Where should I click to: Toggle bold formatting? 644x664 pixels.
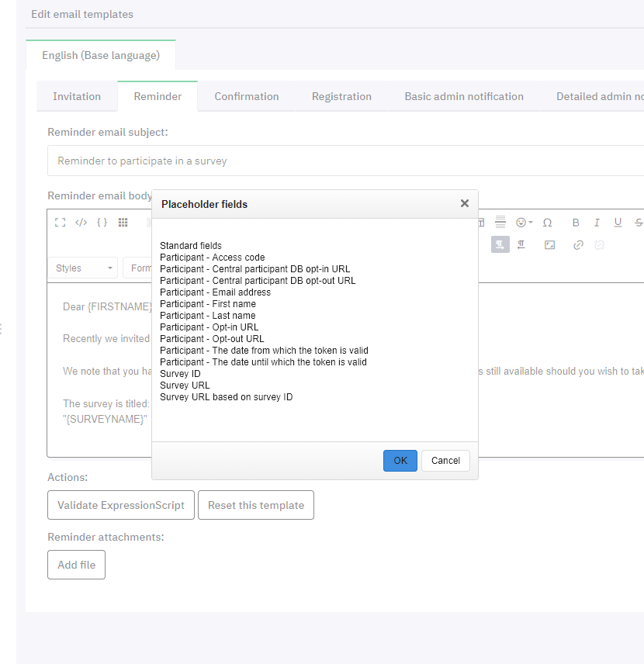pos(576,223)
